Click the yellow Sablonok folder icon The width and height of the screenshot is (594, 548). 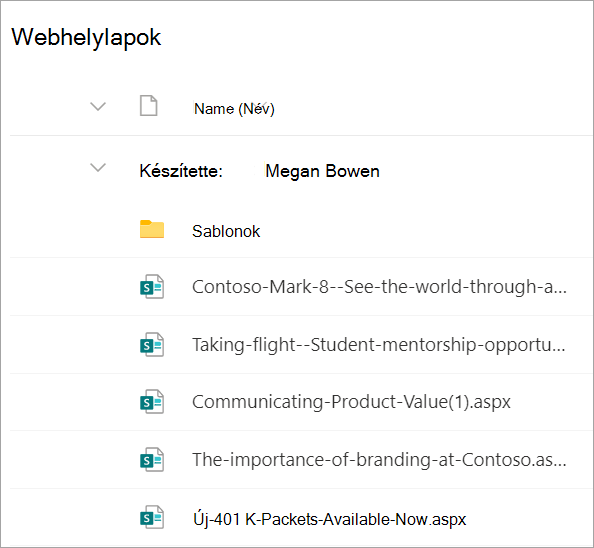(152, 229)
